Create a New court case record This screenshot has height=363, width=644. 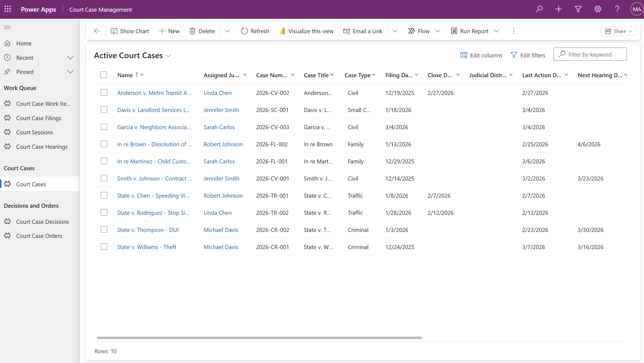point(169,31)
